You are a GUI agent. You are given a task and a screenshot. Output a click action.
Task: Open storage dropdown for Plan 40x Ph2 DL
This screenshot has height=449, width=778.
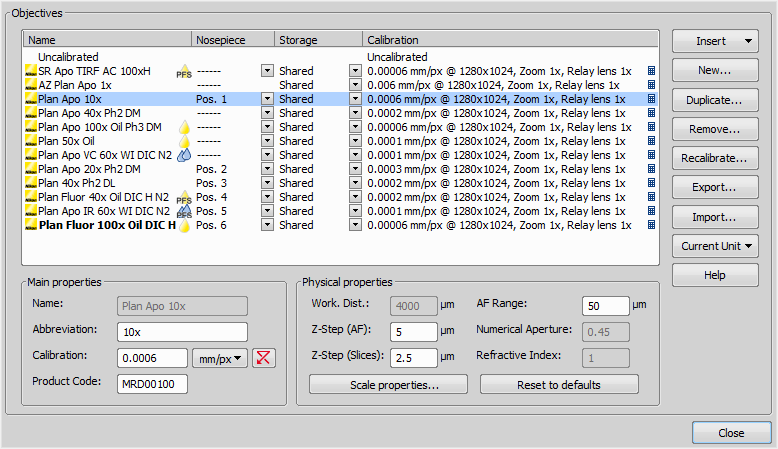pos(354,183)
